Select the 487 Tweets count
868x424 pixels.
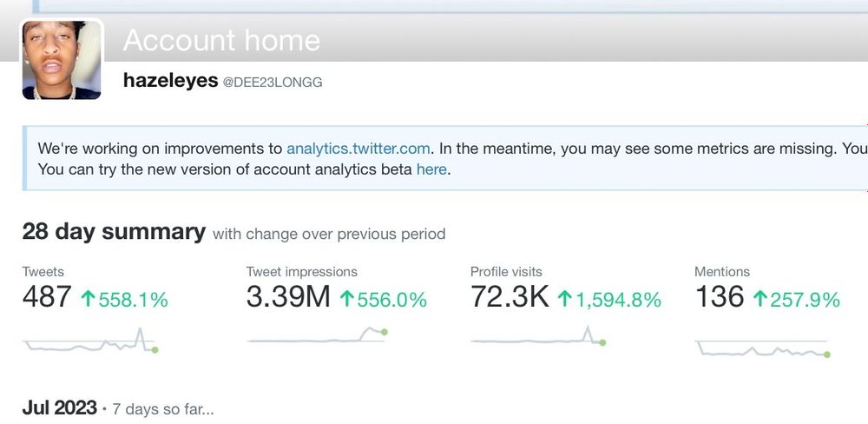click(47, 296)
